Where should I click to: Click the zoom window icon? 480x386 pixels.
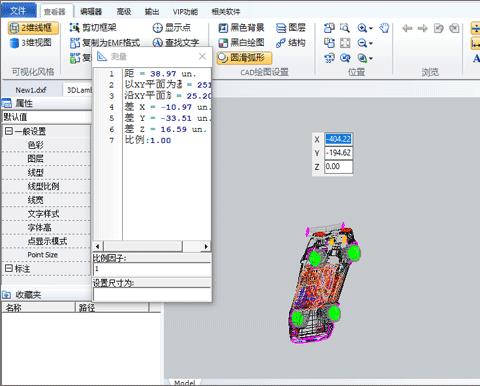pos(345,28)
